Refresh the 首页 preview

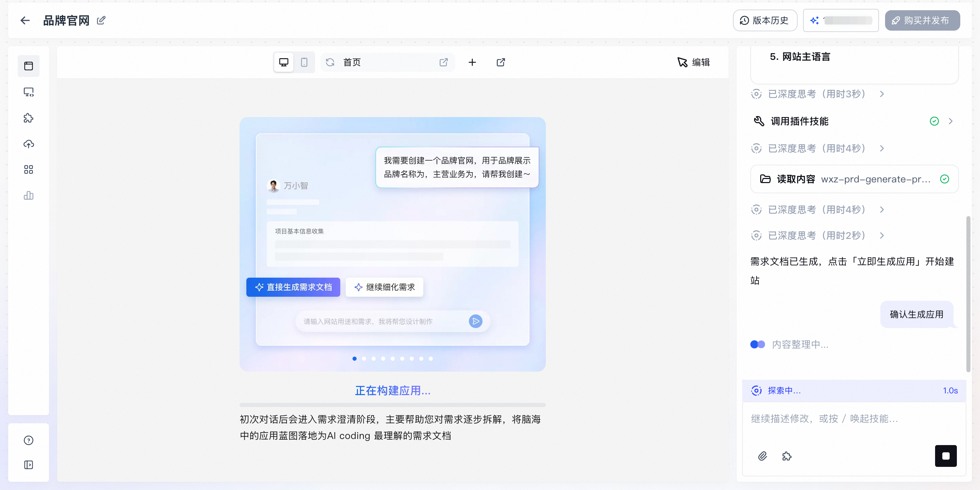click(330, 62)
